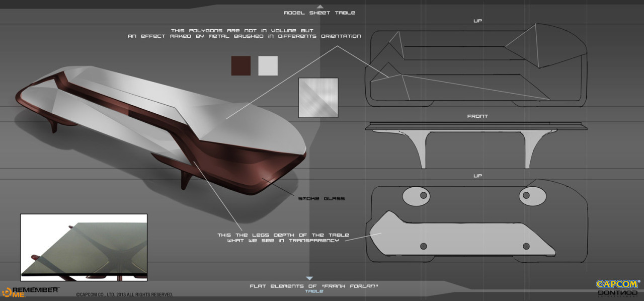
Task: Click the Capcom logo
Action: coord(617,284)
